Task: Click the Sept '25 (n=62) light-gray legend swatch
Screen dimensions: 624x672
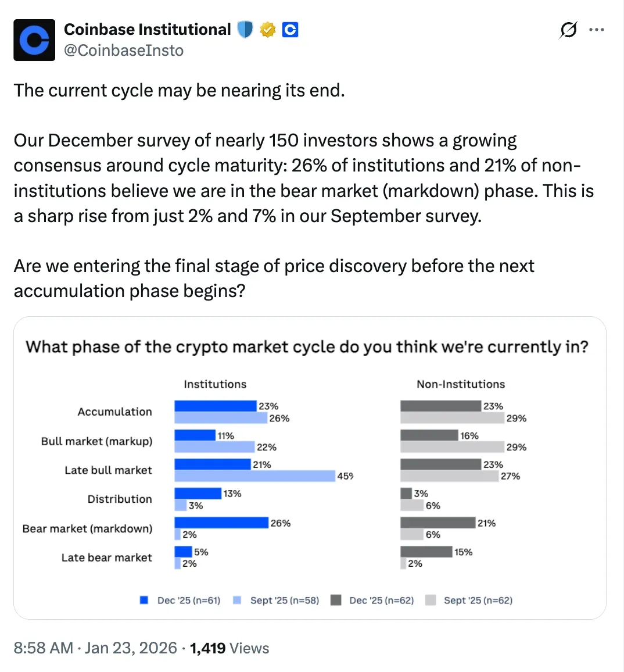Action: (x=431, y=600)
